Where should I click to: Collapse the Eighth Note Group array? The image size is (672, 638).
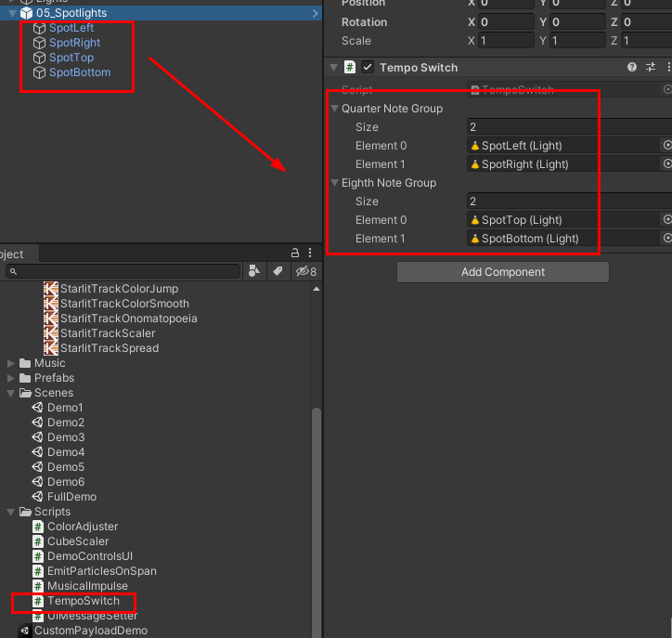335,183
